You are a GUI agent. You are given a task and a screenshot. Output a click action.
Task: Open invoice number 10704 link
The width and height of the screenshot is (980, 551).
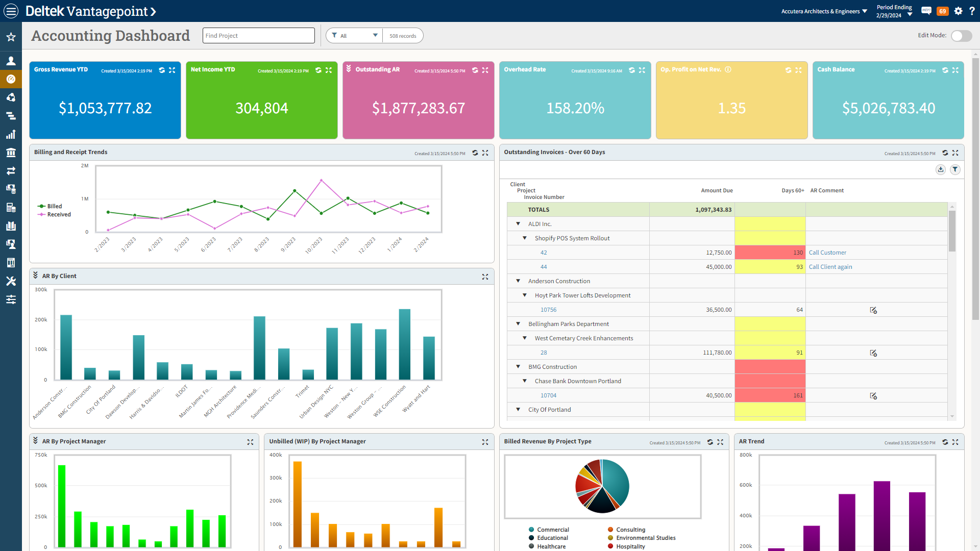click(548, 395)
